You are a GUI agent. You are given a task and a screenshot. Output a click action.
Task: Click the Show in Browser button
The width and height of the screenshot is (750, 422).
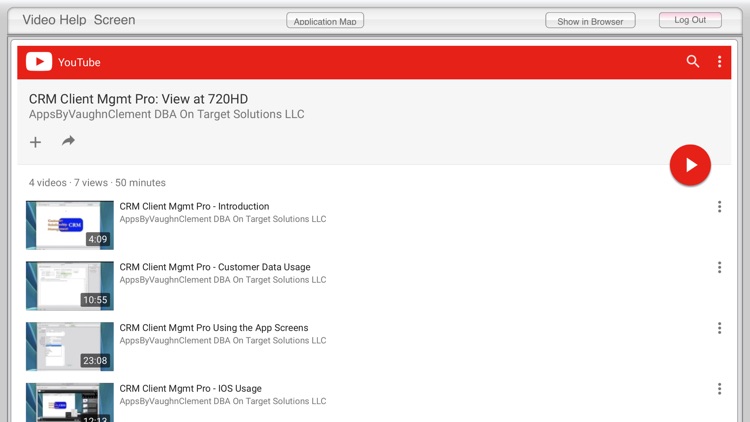point(590,21)
